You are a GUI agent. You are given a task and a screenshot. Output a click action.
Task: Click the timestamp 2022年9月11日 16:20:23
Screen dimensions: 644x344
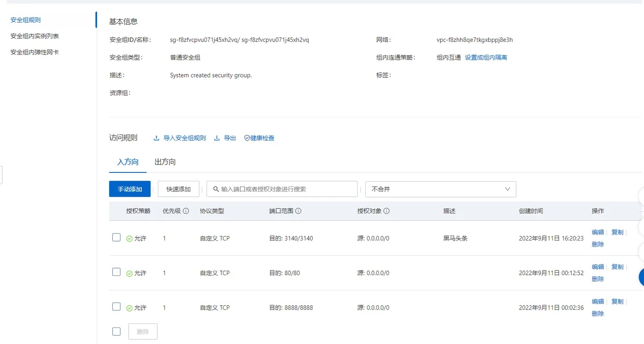coord(551,238)
